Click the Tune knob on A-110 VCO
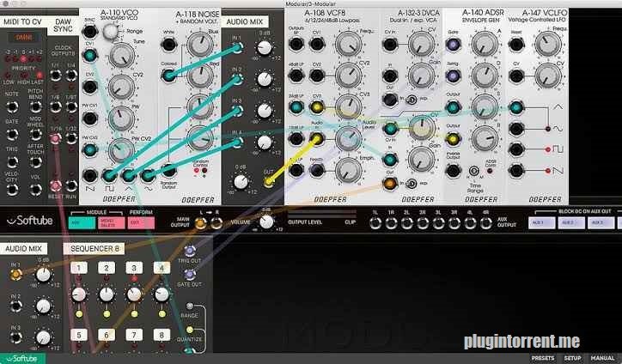 click(x=121, y=55)
